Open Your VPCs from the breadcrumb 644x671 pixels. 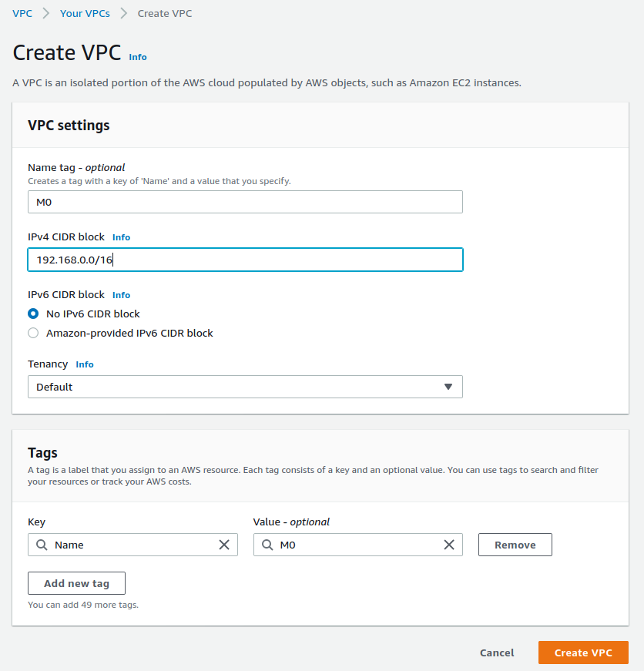coord(85,13)
